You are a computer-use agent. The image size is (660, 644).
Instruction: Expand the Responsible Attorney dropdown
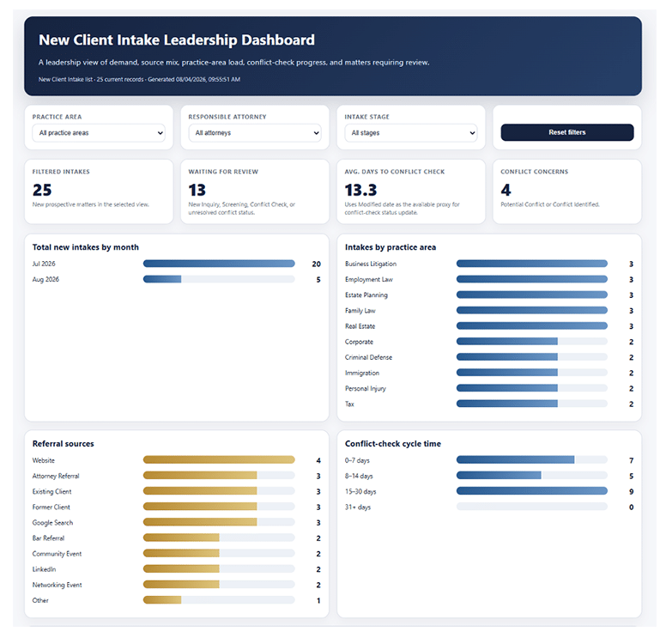(x=255, y=133)
